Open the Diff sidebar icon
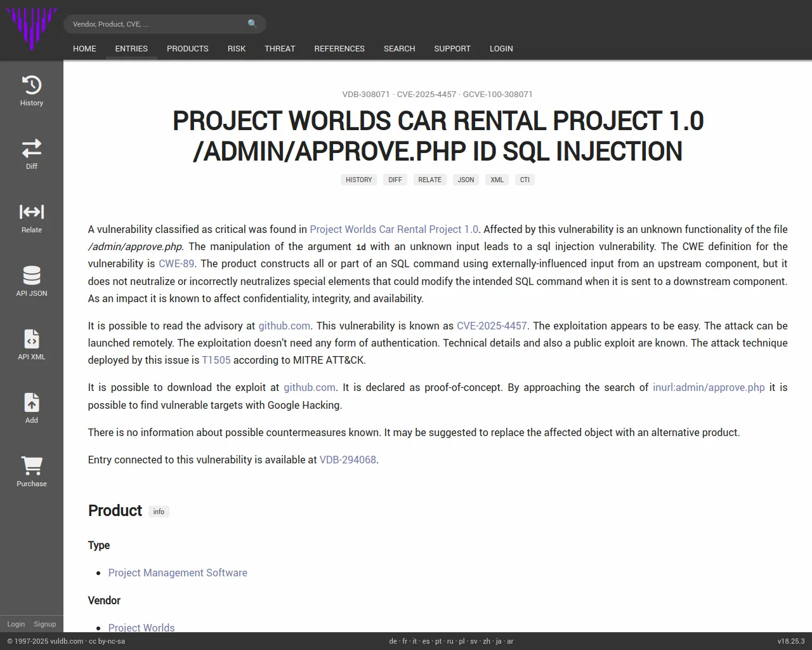The width and height of the screenshot is (812, 650). pyautogui.click(x=32, y=149)
